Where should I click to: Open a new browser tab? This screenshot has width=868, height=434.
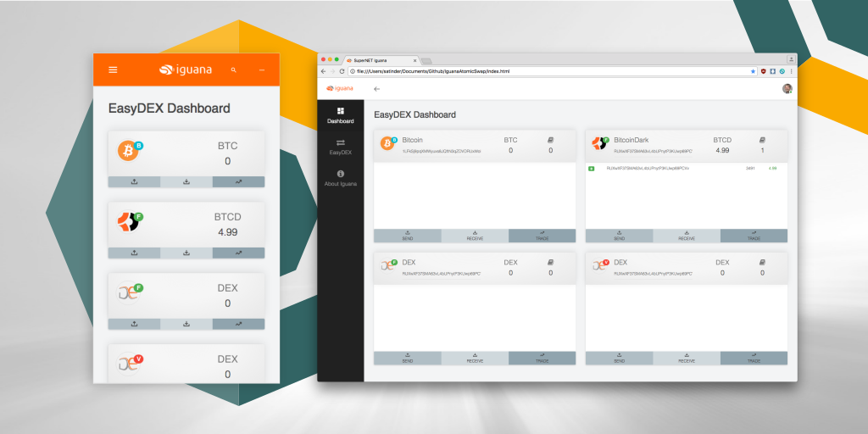426,60
